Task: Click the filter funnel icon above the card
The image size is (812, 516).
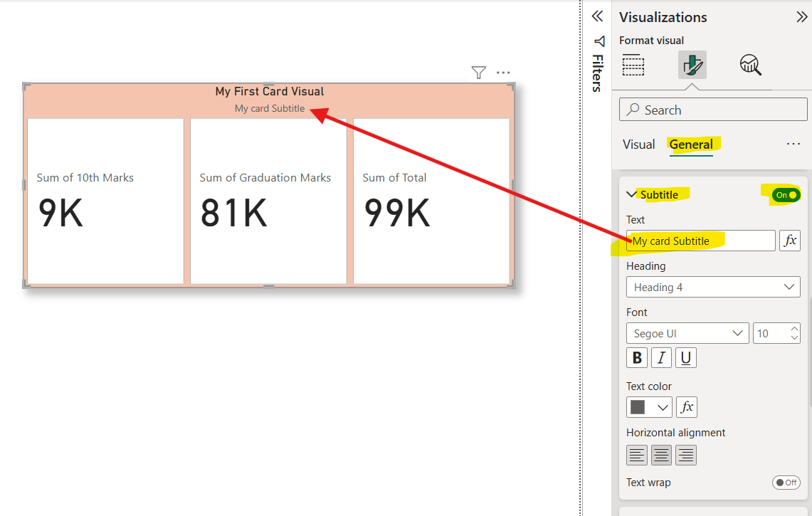Action: tap(478, 72)
